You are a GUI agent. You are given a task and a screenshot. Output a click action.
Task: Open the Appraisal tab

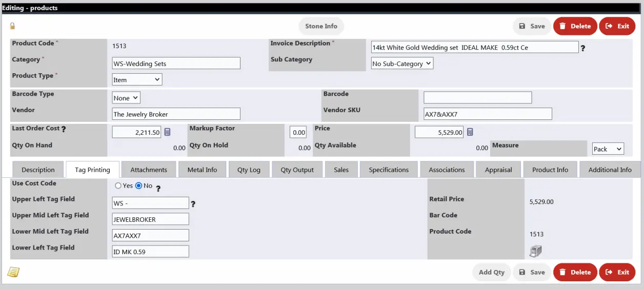click(x=498, y=170)
